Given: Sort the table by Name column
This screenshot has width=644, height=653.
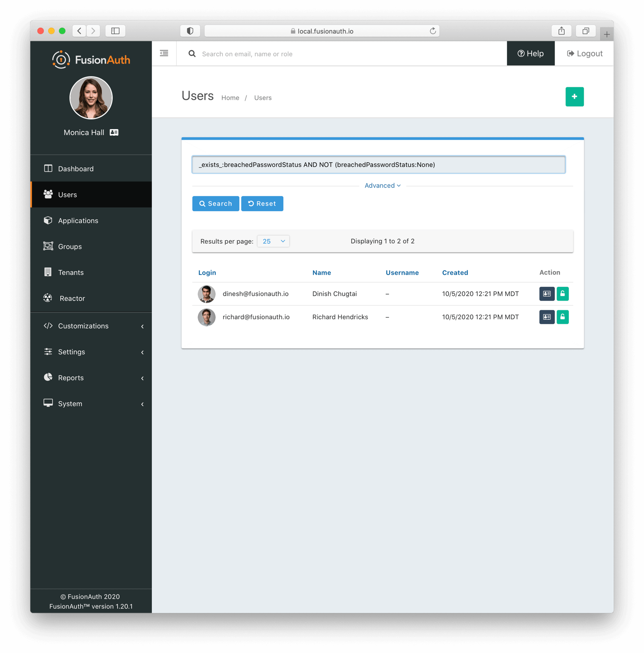Looking at the screenshot, I should 322,273.
